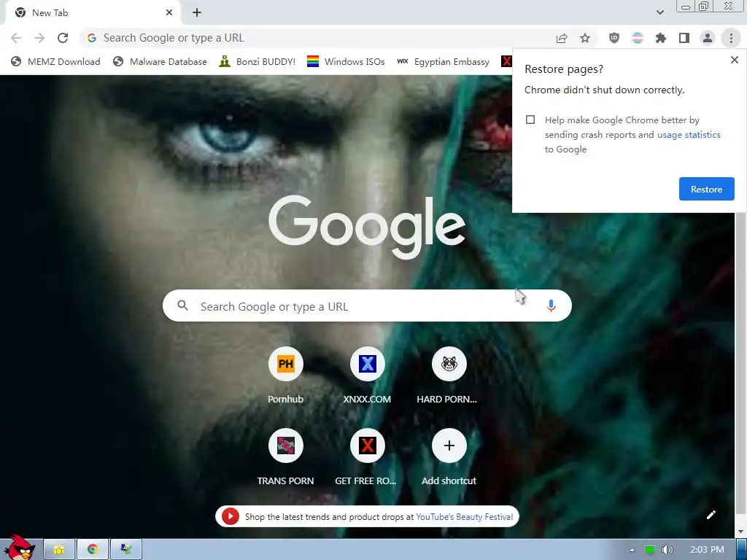This screenshot has width=747, height=560.
Task: Open the Windows ISOs bookmark
Action: [346, 61]
